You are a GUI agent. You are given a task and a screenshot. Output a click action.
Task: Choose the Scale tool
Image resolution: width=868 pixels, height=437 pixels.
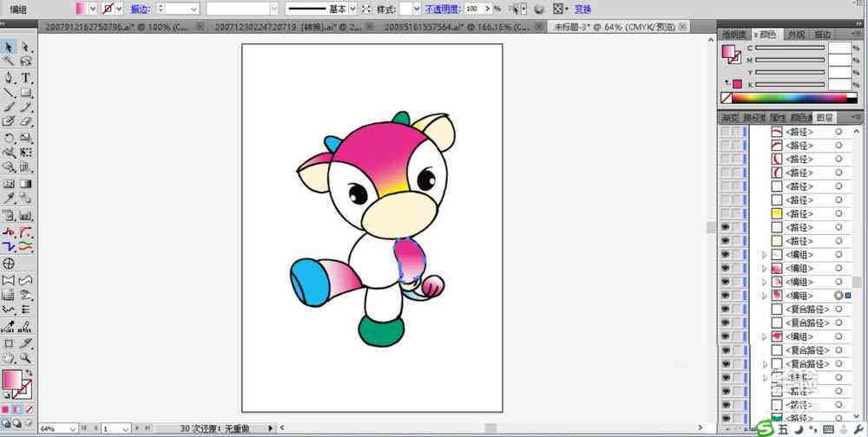[25, 138]
